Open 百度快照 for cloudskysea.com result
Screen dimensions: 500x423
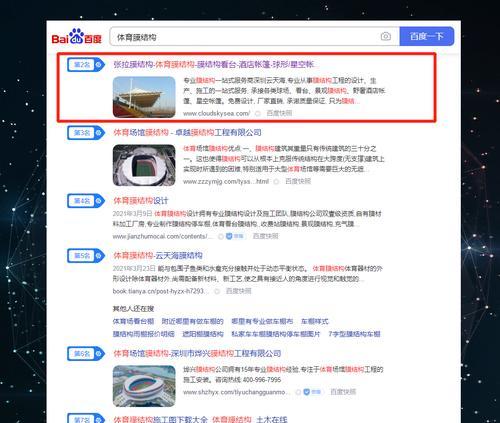(x=279, y=113)
